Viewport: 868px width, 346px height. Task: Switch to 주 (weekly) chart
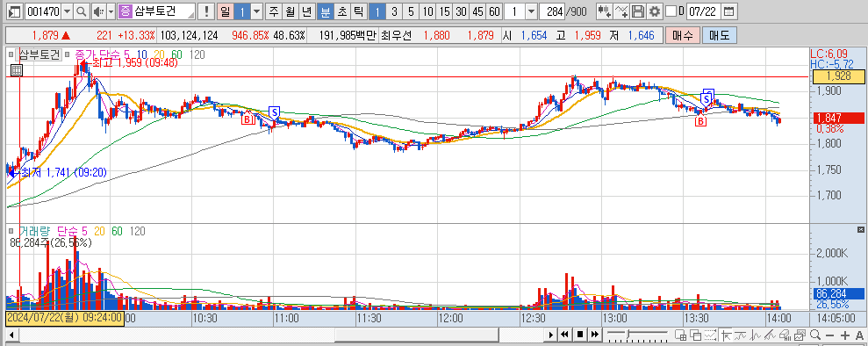coord(273,11)
